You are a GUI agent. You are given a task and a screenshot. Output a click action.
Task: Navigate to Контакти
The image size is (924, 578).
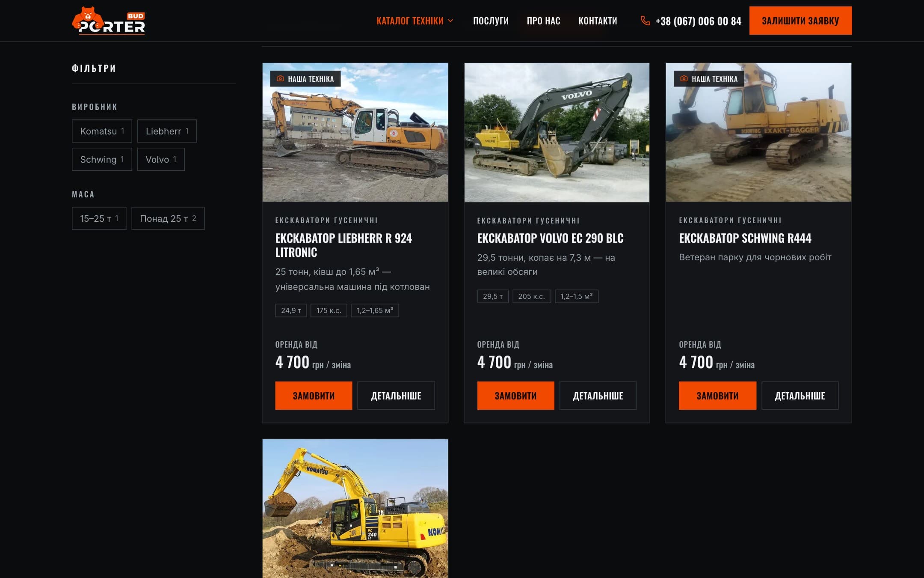point(598,21)
